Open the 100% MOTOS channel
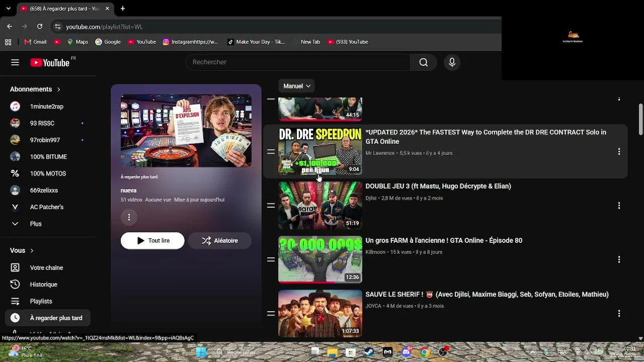The width and height of the screenshot is (644, 362). click(x=48, y=173)
